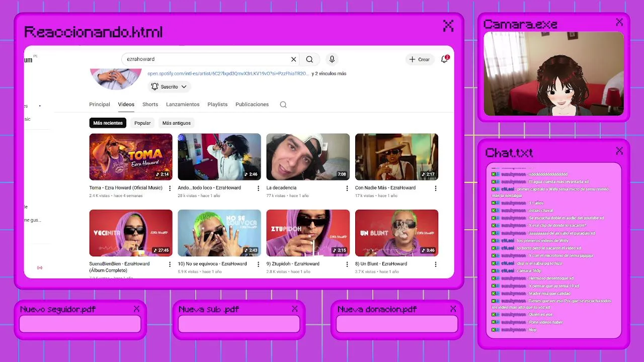Play Un Blunt video thumbnail
Screen dimensions: 644x362
(396, 233)
